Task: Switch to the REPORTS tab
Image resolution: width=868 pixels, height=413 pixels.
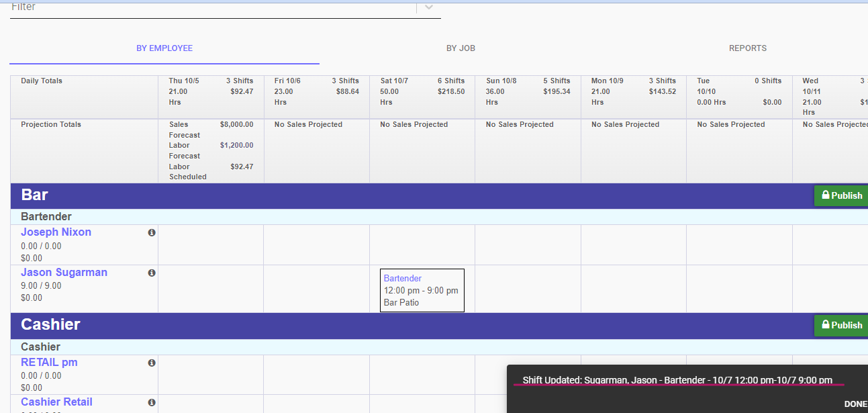Action: coord(748,48)
